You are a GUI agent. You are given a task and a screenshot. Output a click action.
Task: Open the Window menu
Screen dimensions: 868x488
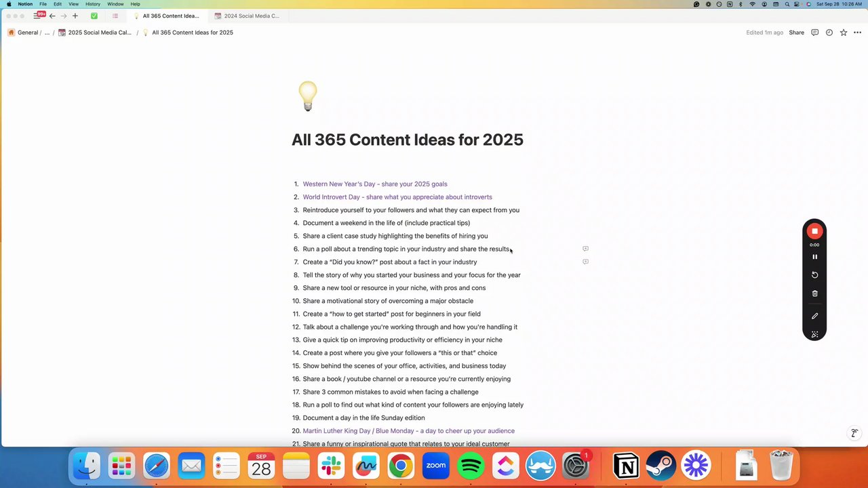tap(115, 4)
